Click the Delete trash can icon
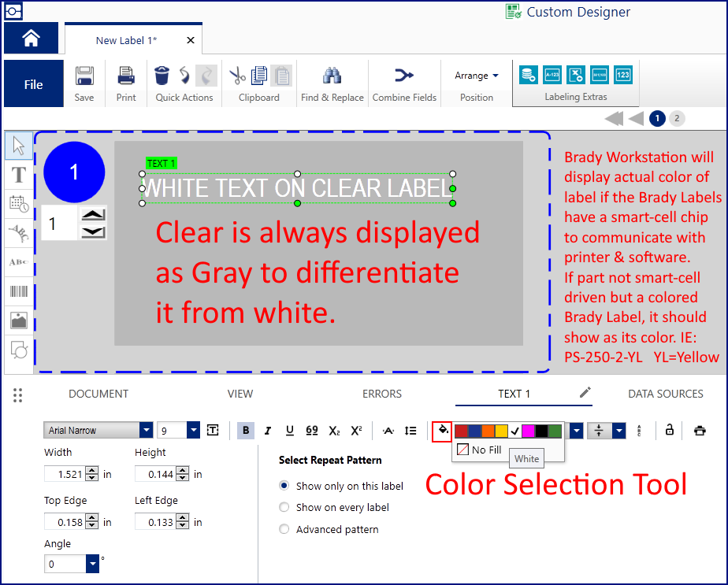 (162, 76)
